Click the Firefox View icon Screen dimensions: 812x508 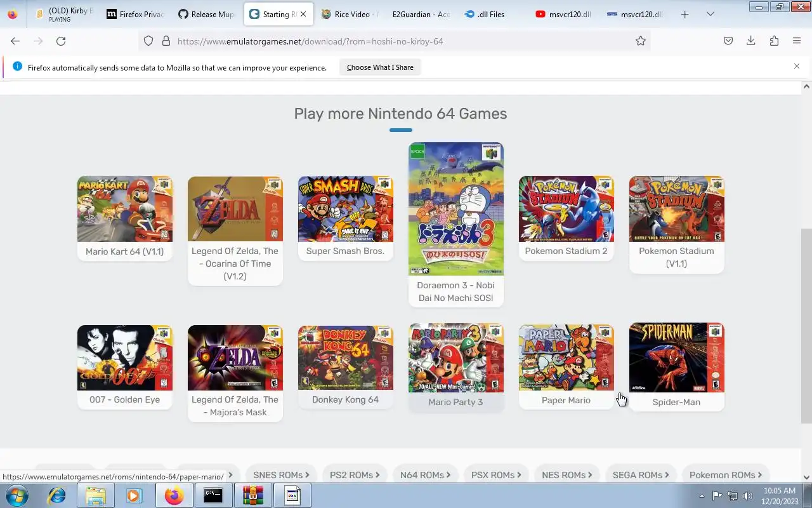coord(12,14)
